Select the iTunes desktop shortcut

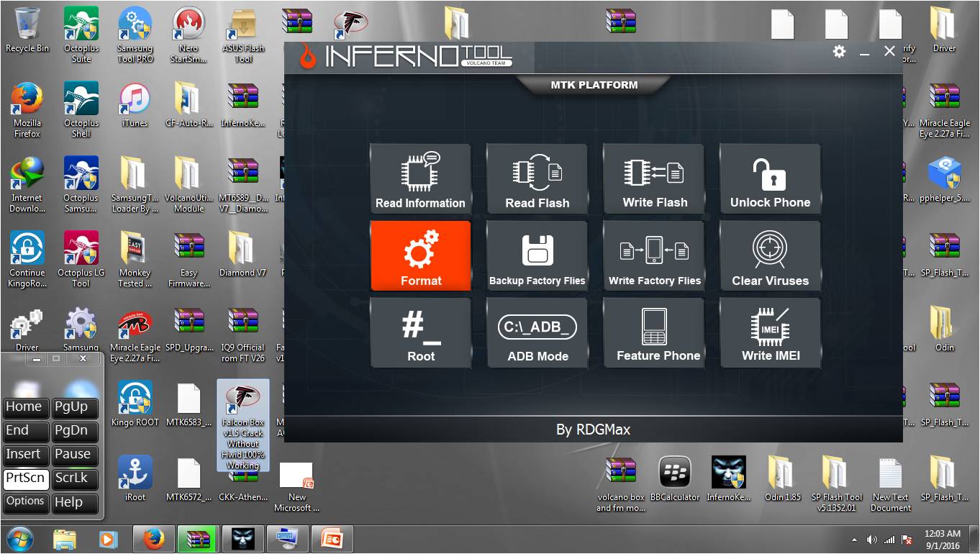click(x=135, y=105)
